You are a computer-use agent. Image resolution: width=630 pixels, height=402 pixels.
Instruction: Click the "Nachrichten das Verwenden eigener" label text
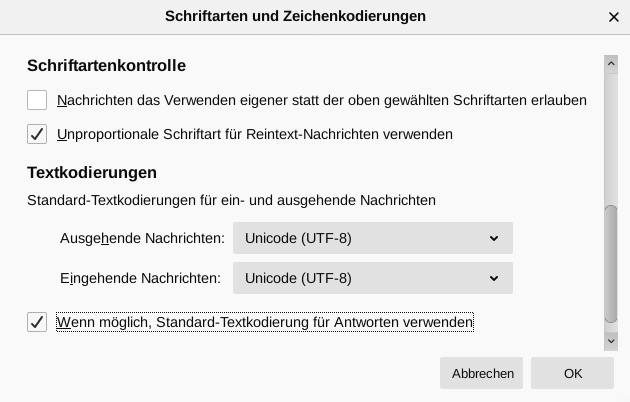pos(322,100)
